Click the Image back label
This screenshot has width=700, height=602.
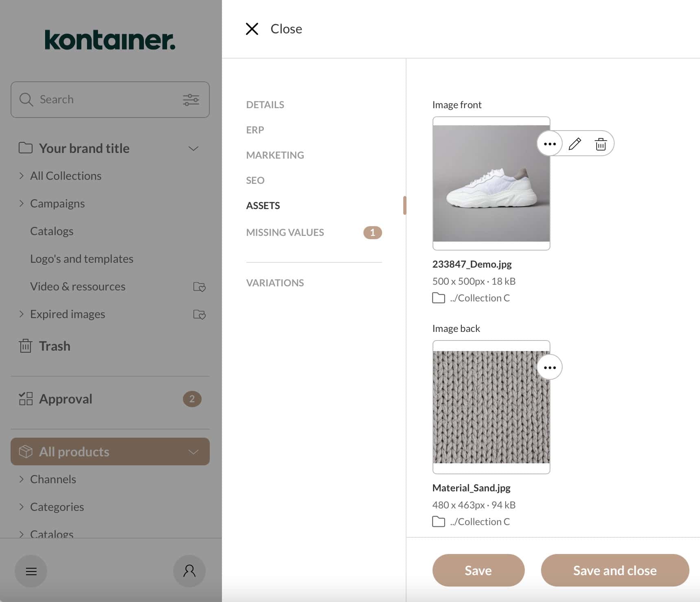[456, 329]
